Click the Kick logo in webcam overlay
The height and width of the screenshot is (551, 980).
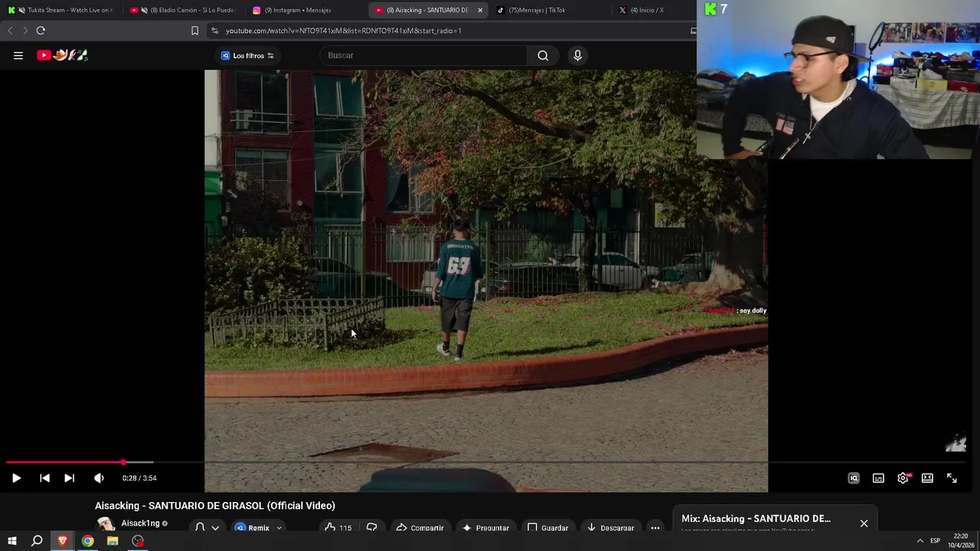click(x=710, y=9)
